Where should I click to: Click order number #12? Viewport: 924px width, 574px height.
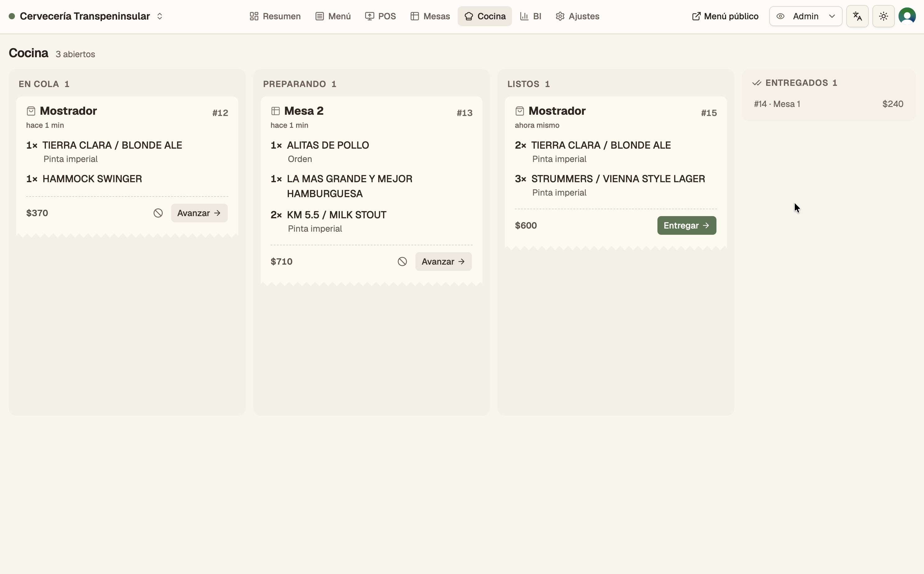[220, 113]
